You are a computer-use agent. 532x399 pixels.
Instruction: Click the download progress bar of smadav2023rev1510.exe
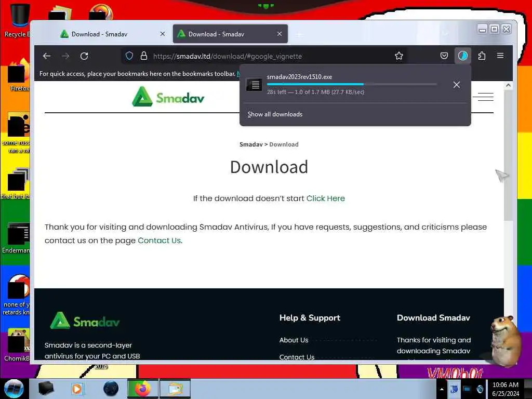(352, 84)
